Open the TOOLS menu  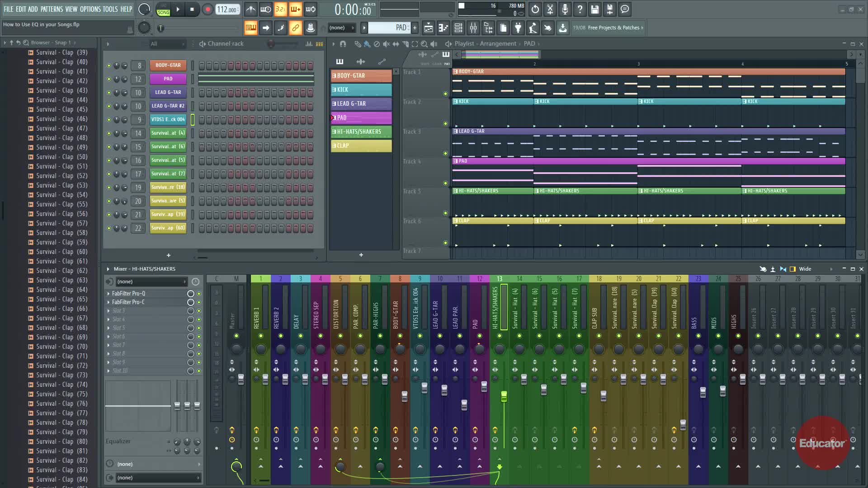(x=110, y=9)
